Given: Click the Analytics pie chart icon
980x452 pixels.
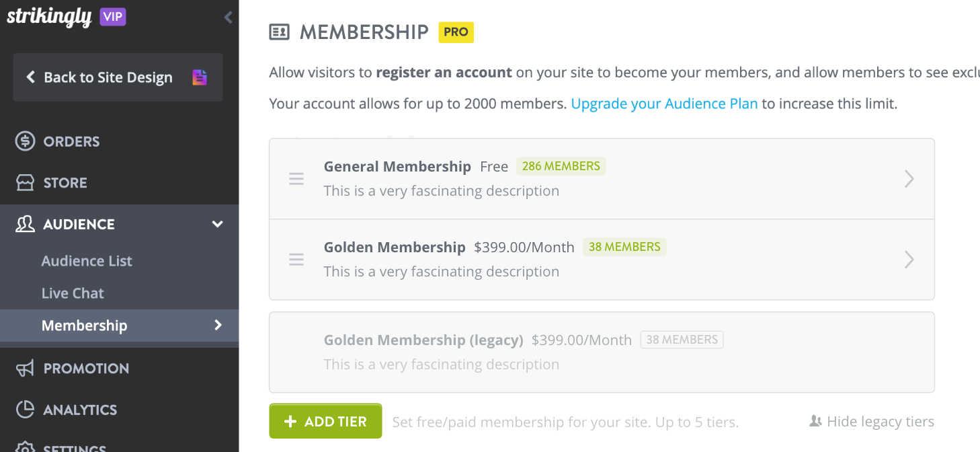Looking at the screenshot, I should click(25, 410).
